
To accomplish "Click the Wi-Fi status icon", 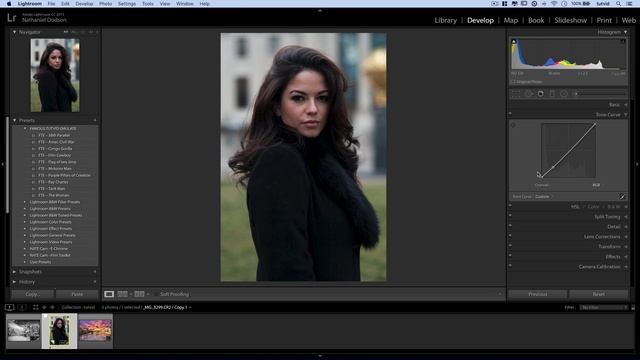I will point(554,4).
